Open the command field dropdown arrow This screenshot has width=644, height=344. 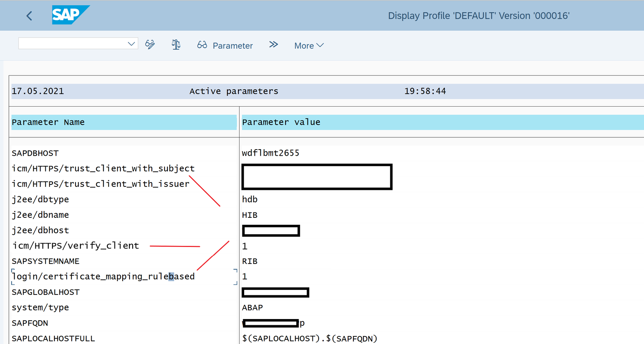[x=131, y=43]
